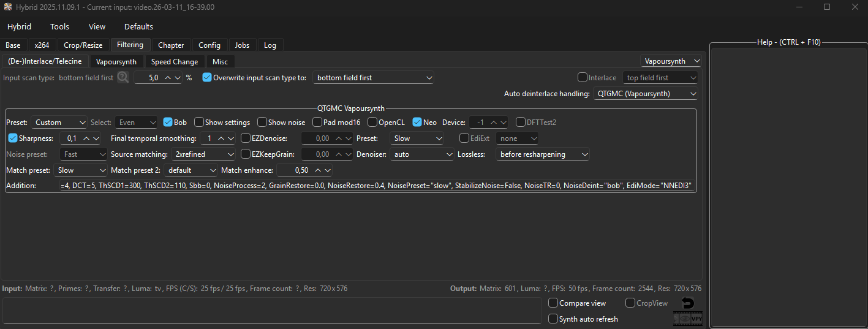Open the Defaults menu
Screen dimensions: 868x329
pos(138,26)
